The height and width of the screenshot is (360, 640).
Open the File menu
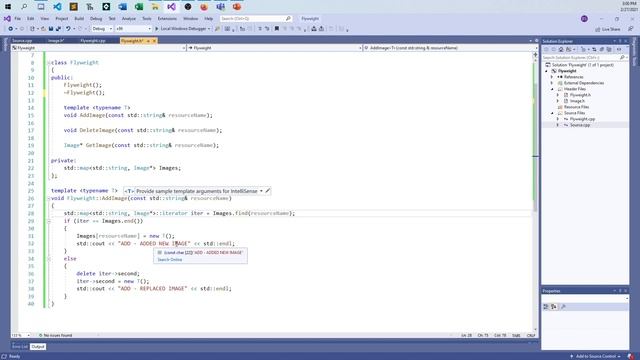pyautogui.click(x=18, y=19)
